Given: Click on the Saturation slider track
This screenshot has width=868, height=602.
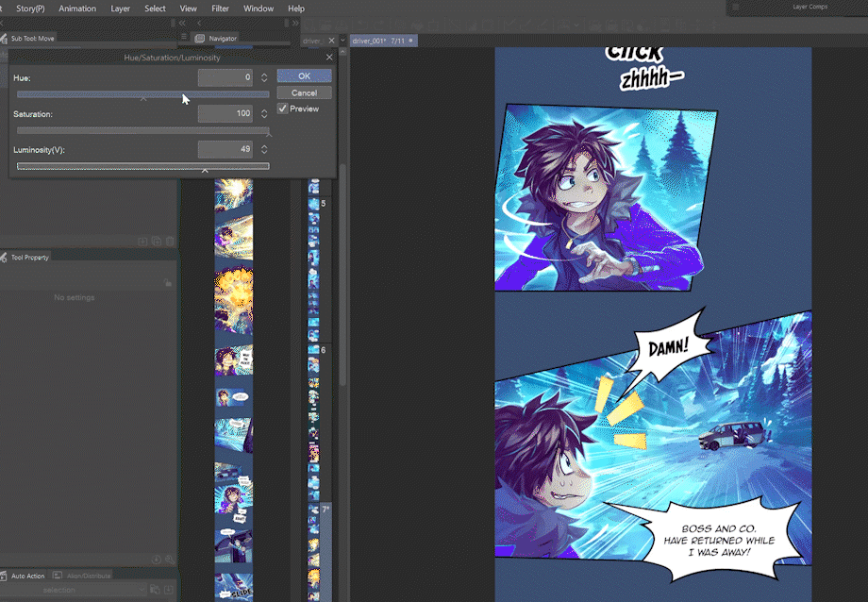Looking at the screenshot, I should [x=142, y=130].
